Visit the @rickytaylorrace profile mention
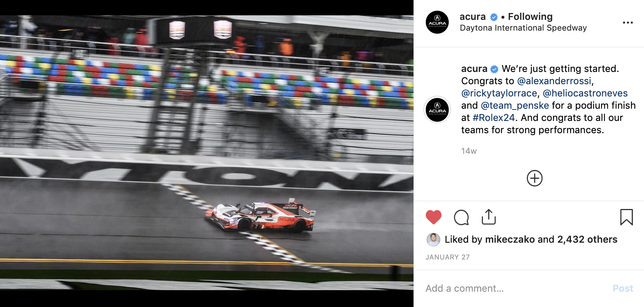644x307 pixels. tap(499, 93)
